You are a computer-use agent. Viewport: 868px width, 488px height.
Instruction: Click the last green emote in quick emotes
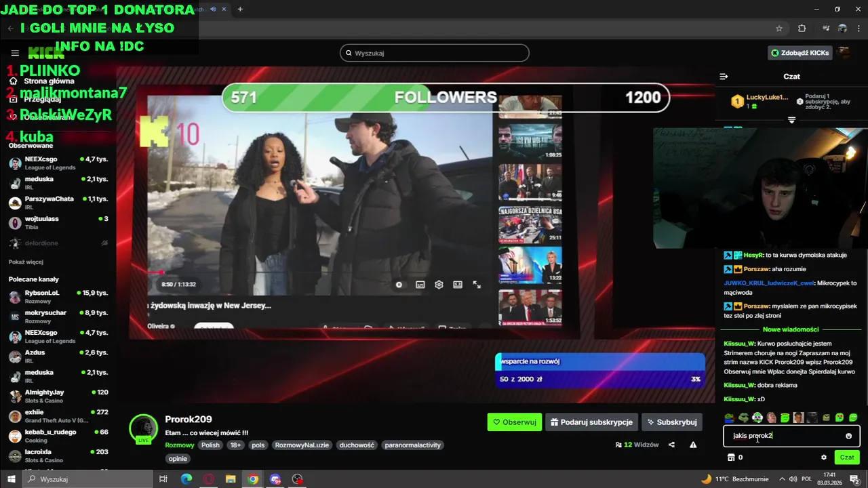[853, 418]
